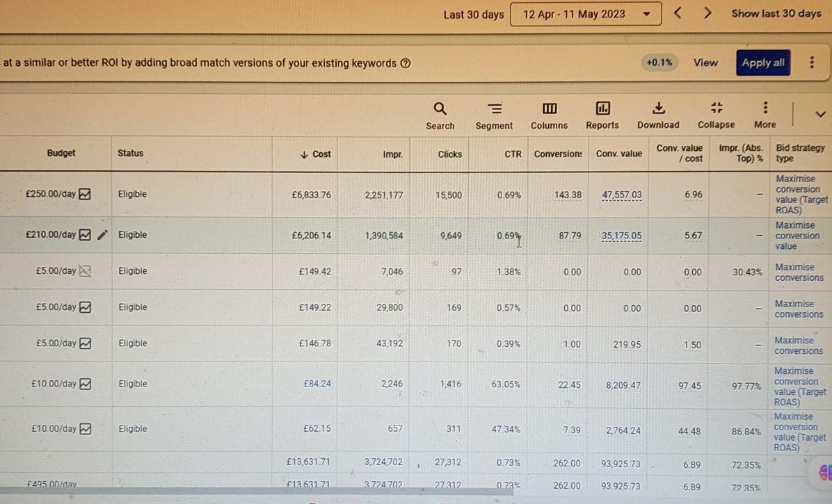Click the 97.77% abs. top impression cell
The height and width of the screenshot is (504, 832).
746,386
